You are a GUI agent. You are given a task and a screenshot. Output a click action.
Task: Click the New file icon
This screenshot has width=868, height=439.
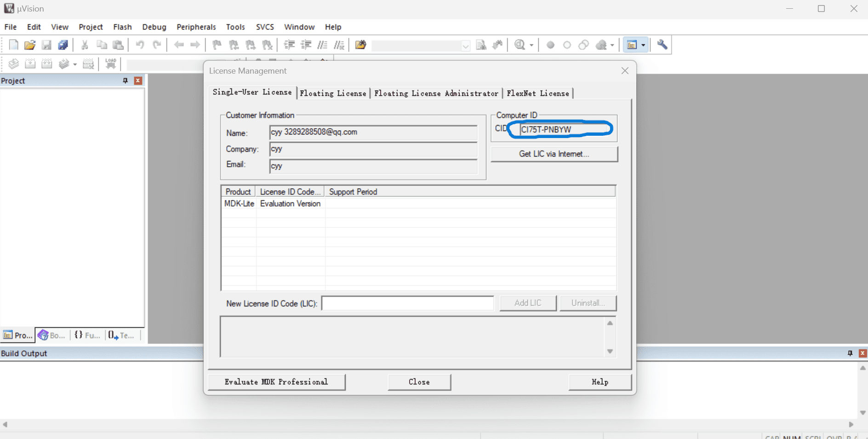[13, 45]
